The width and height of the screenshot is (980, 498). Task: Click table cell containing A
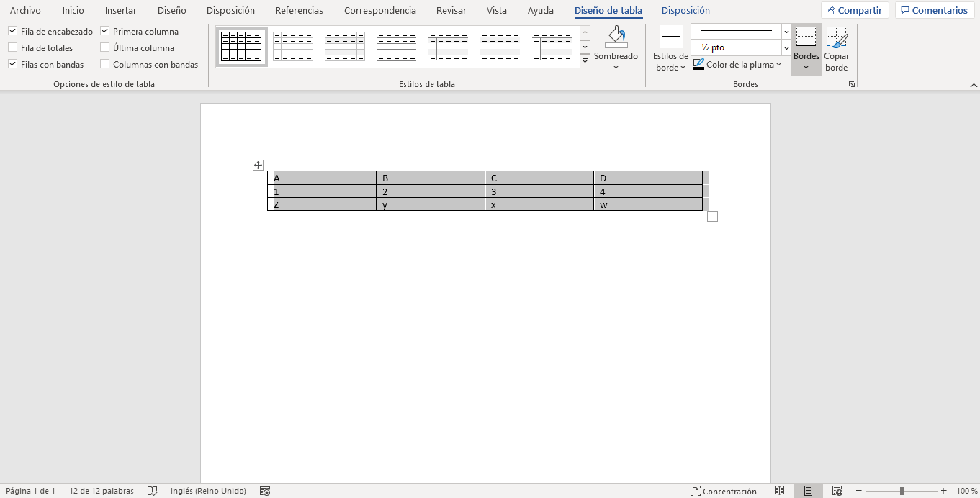click(322, 178)
